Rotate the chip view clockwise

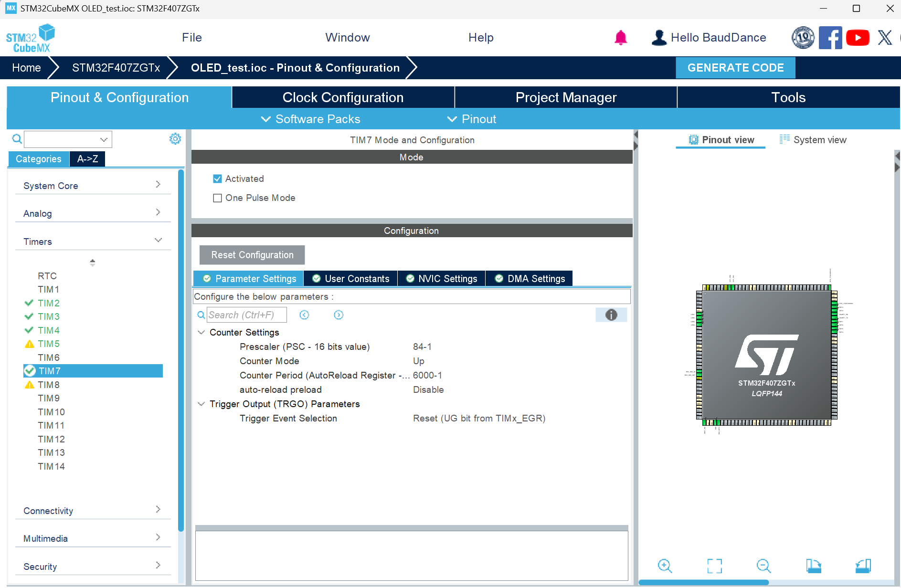tap(814, 566)
